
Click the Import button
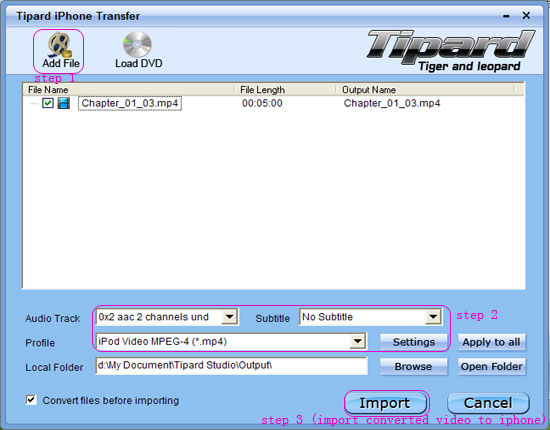point(385,403)
